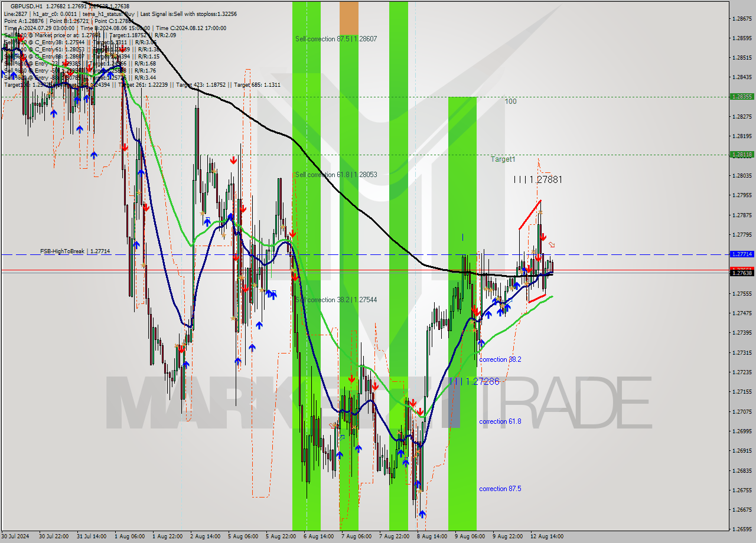The image size is (756, 543).
Task: Click the '5 Aug 22:00' time axis label
Action: click(x=281, y=537)
